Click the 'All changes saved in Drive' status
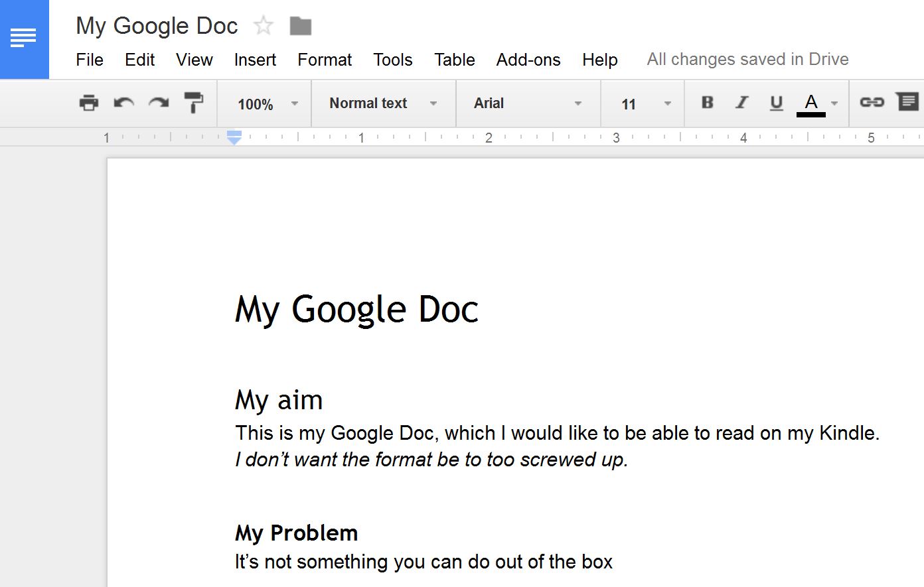This screenshot has height=587, width=924. [x=748, y=59]
